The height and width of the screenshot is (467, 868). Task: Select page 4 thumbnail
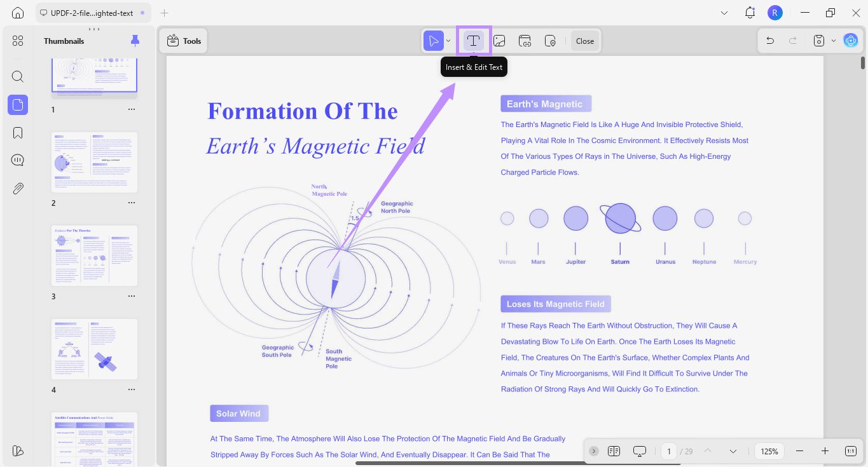click(x=94, y=349)
